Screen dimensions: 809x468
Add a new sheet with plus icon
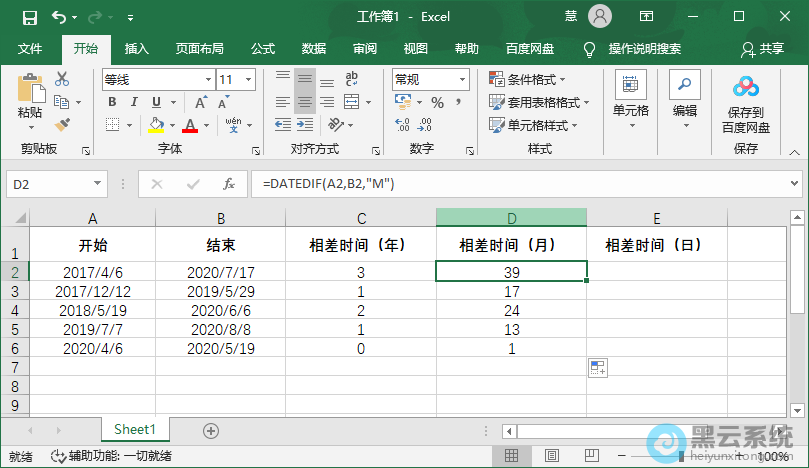[x=210, y=430]
